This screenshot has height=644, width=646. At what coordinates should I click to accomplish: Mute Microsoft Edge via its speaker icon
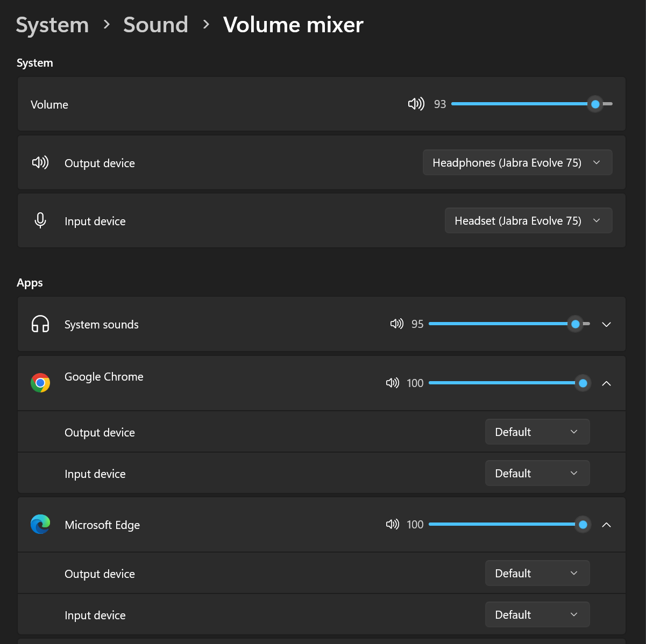[392, 525]
